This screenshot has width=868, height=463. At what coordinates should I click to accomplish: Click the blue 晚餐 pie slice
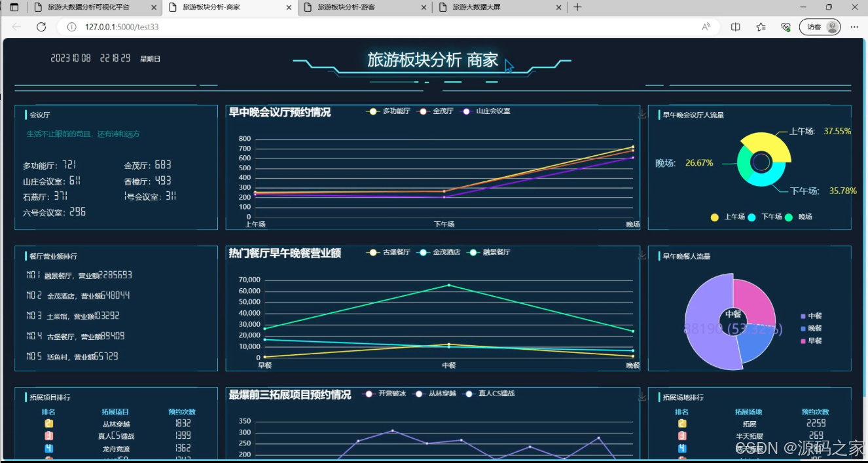click(754, 344)
